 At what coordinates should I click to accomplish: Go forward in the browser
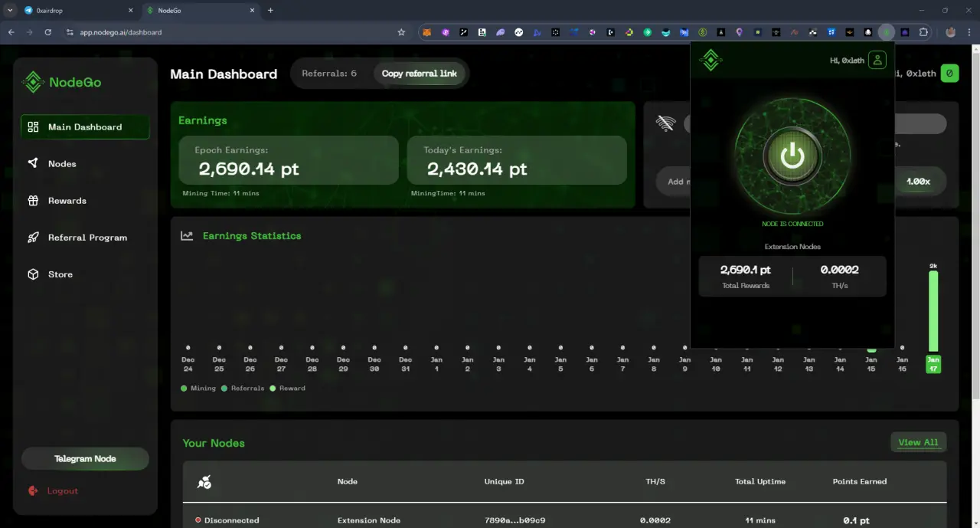click(x=29, y=32)
